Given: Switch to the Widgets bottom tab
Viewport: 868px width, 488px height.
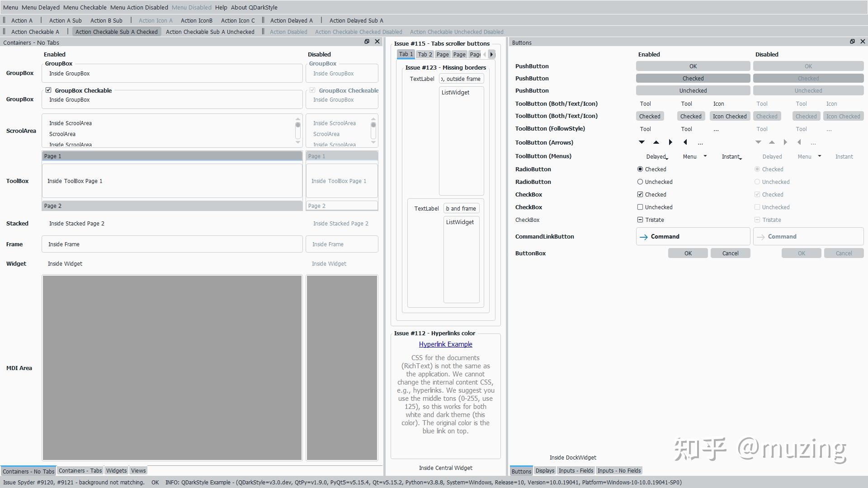Looking at the screenshot, I should pyautogui.click(x=116, y=470).
